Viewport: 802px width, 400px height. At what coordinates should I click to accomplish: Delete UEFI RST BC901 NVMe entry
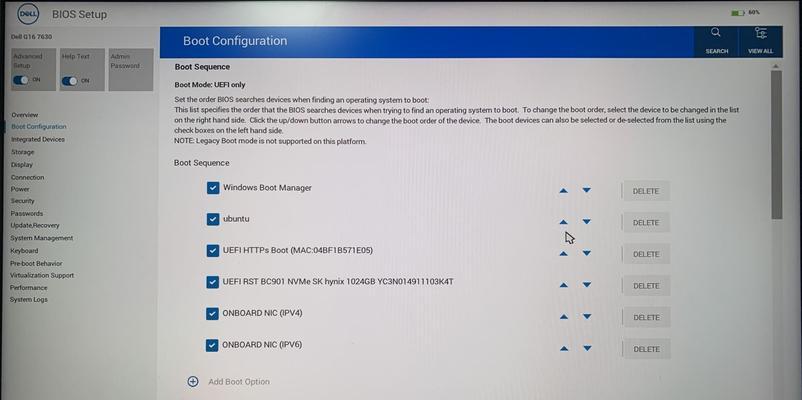[647, 286]
